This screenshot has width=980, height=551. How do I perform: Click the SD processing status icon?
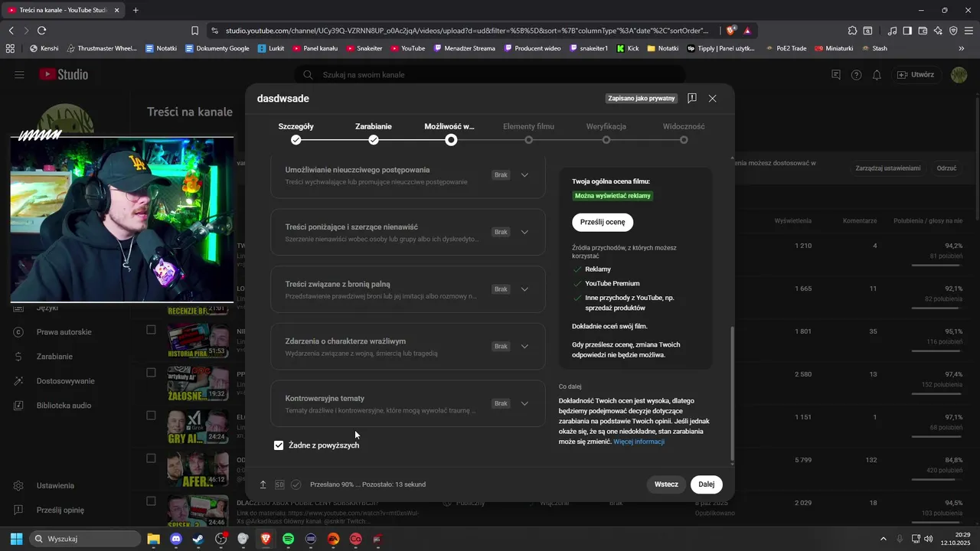[x=279, y=484]
